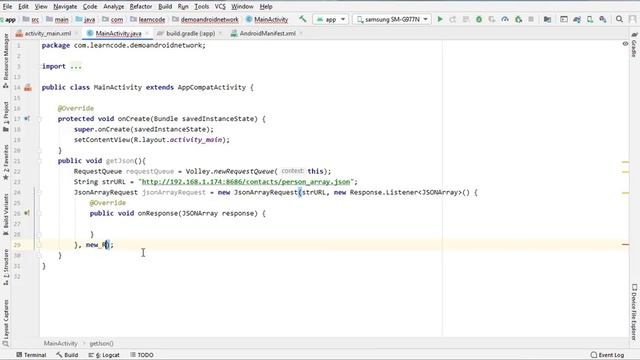Toggle the Project side panel
The height and width of the screenshot is (360, 640).
tap(6, 117)
